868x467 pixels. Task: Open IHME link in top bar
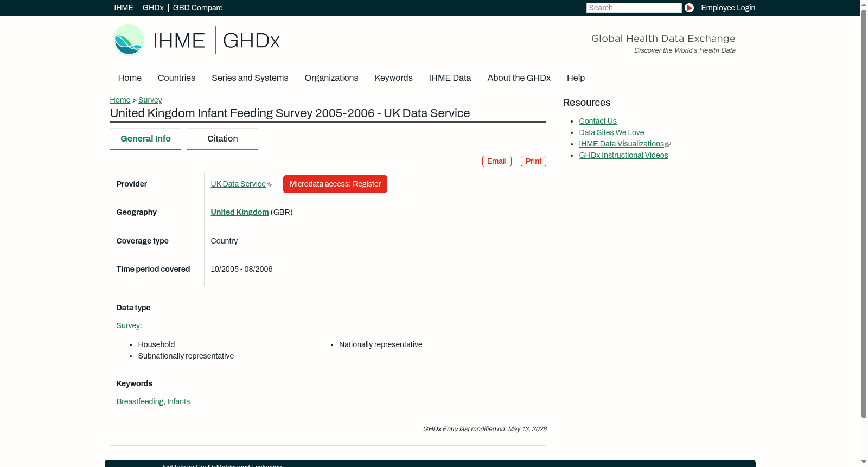[124, 8]
